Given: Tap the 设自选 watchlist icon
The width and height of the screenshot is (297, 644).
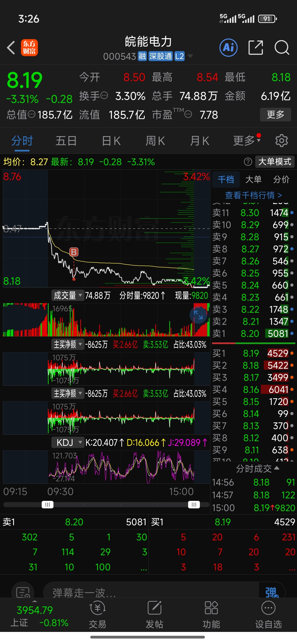Looking at the screenshot, I should coord(268,615).
